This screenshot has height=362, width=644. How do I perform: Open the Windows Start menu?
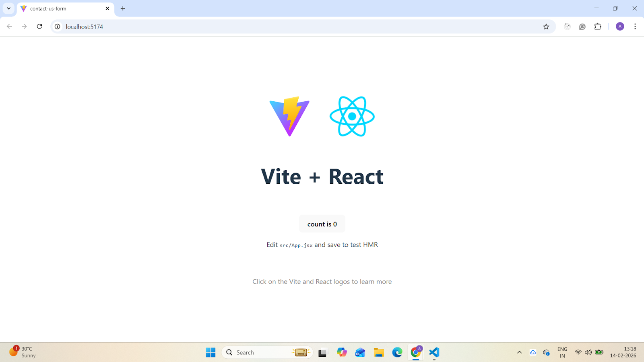coord(211,352)
